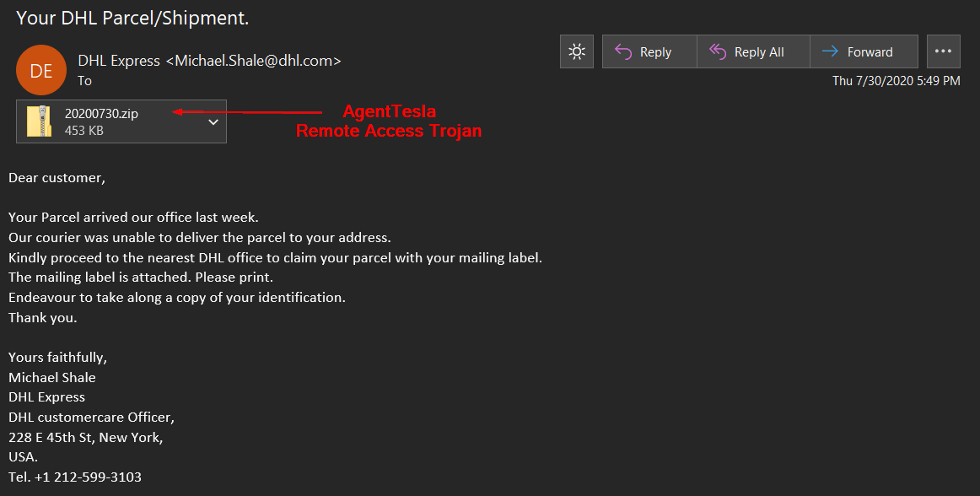Screen dimensions: 980x496
Task: Click the yellow zip folder attachment icon
Action: pyautogui.click(x=39, y=121)
